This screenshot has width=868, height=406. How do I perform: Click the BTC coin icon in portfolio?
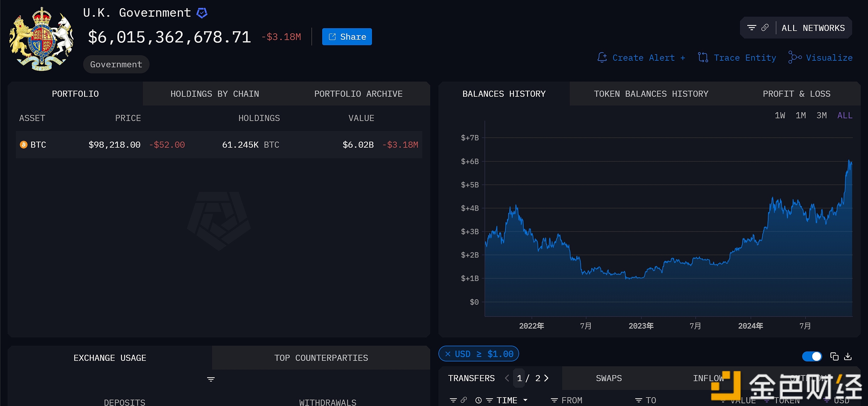[x=24, y=145]
